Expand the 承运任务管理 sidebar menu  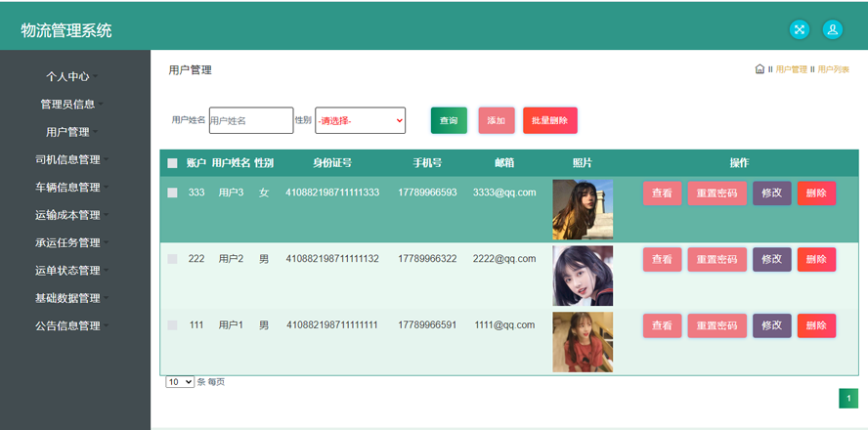[x=72, y=242]
